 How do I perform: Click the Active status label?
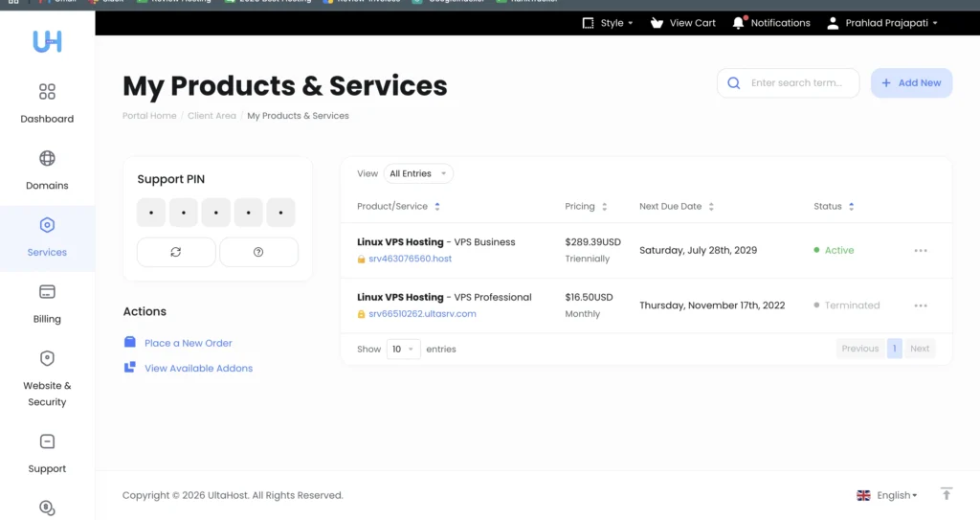pos(839,250)
